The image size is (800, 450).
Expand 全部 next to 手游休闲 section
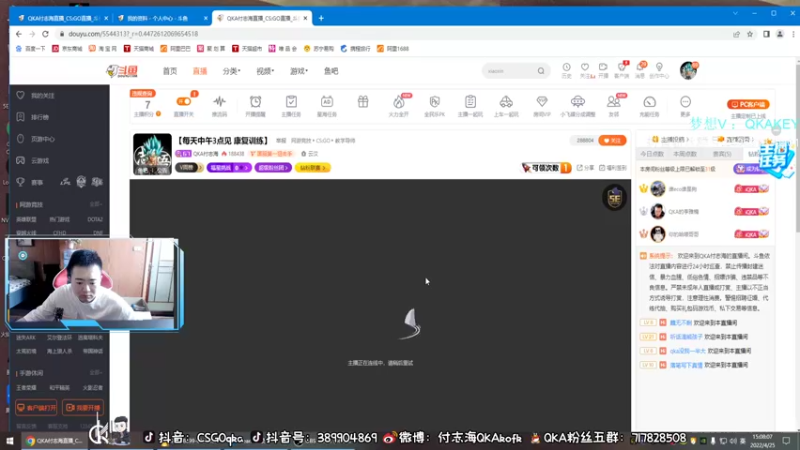tap(95, 372)
